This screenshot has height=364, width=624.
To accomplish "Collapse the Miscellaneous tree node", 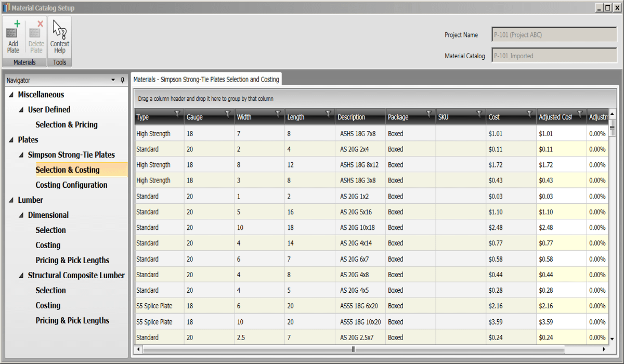I will [11, 95].
